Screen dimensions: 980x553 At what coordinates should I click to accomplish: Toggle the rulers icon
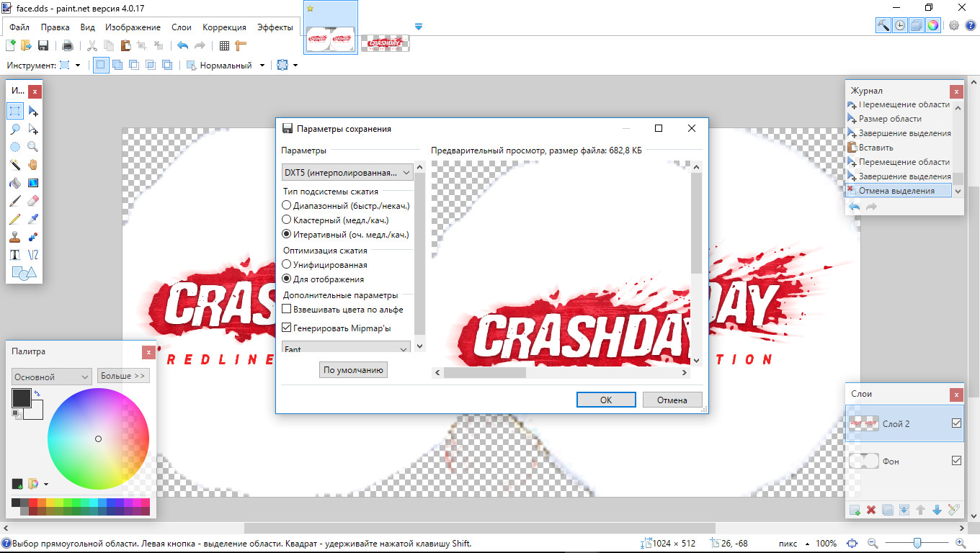[241, 46]
